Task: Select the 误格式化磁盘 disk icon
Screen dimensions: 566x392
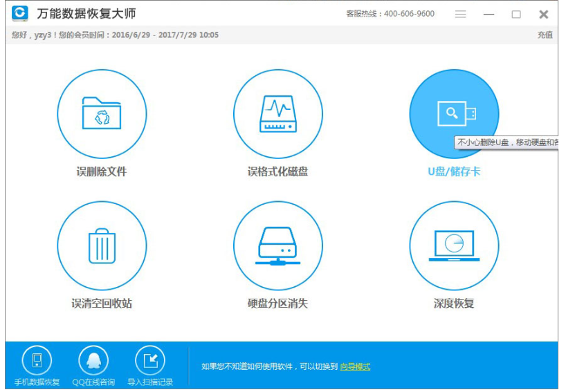Action: pyautogui.click(x=277, y=113)
